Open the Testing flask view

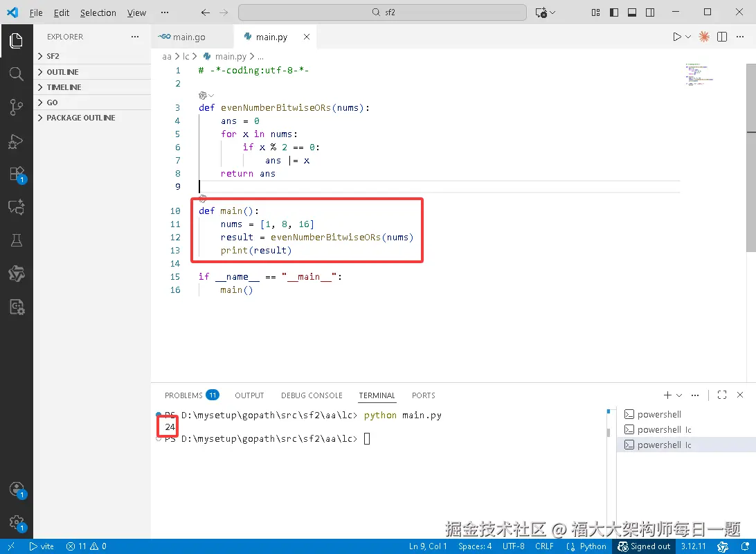(x=17, y=240)
